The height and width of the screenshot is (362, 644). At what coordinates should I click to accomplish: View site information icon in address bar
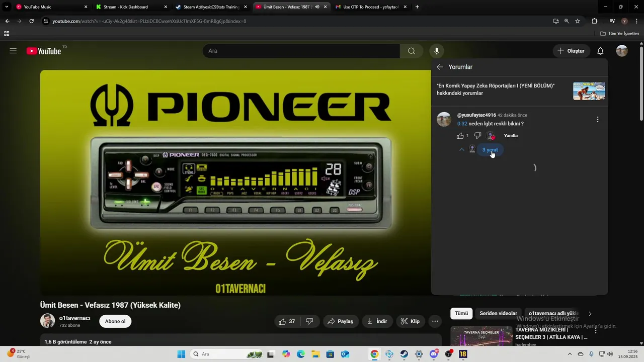tap(46, 21)
